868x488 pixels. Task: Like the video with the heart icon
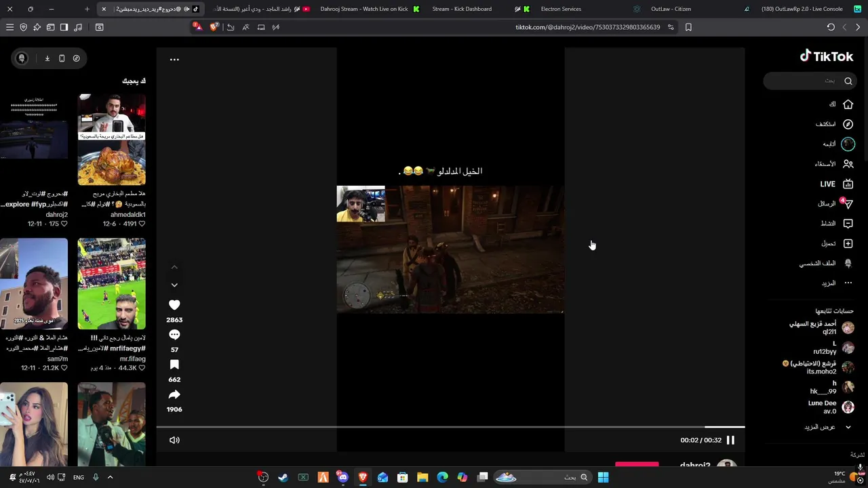click(x=174, y=305)
